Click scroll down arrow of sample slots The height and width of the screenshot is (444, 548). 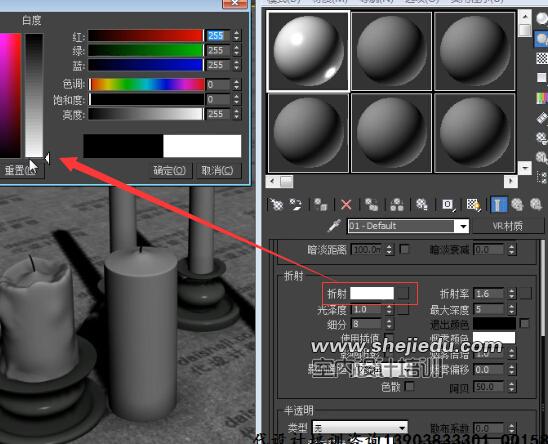pyautogui.click(x=525, y=168)
